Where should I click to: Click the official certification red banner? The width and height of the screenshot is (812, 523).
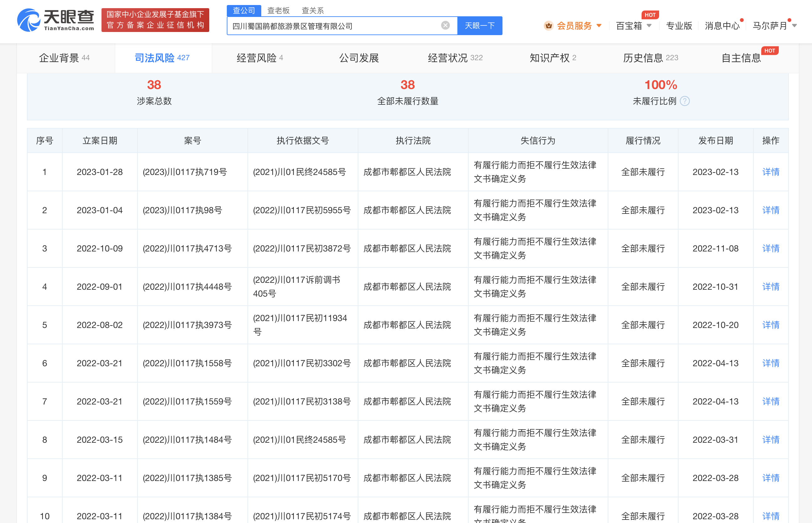point(155,20)
